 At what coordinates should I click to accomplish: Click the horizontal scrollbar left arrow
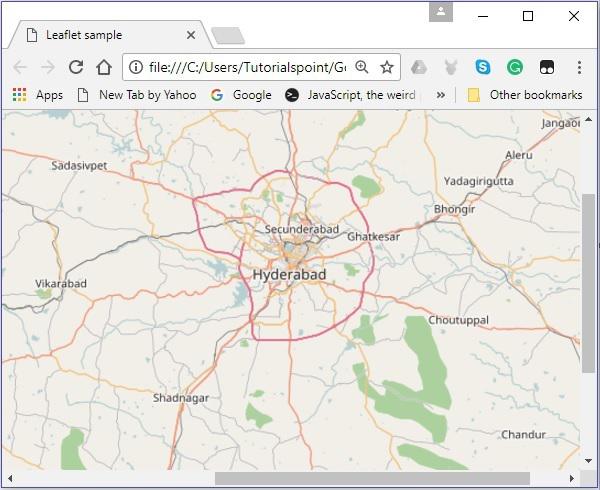(x=10, y=479)
